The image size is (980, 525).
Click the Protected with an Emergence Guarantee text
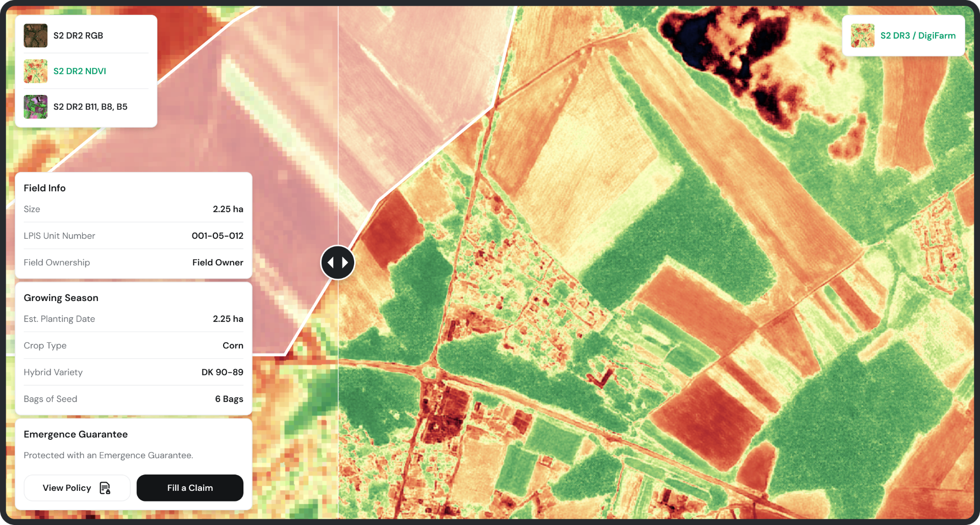click(x=108, y=455)
